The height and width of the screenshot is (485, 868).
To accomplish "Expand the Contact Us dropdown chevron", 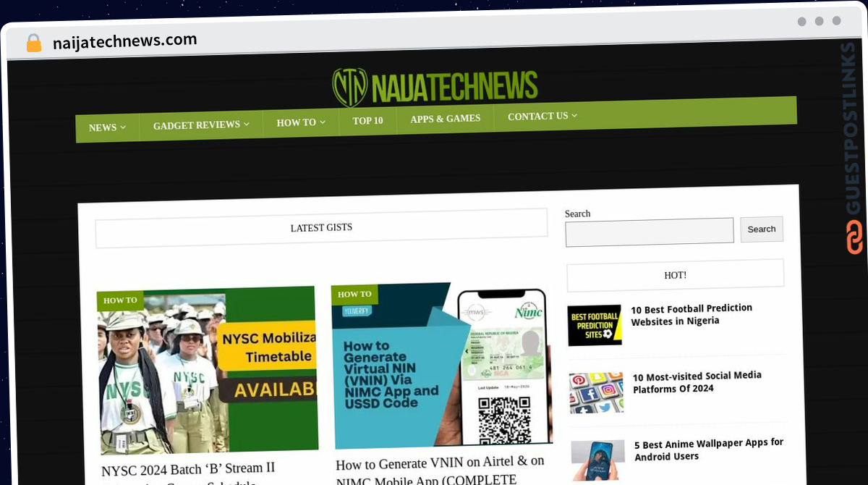I will coord(574,115).
